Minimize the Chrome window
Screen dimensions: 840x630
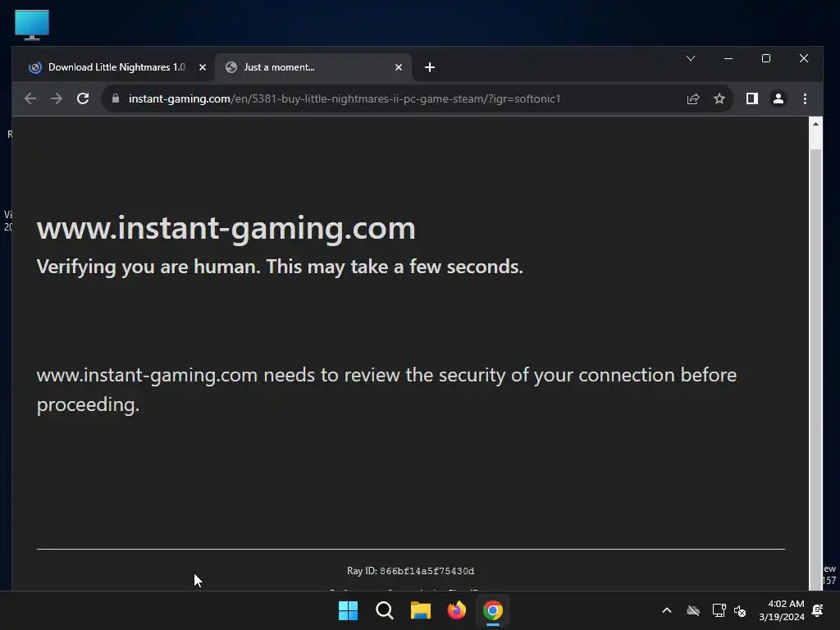tap(728, 58)
